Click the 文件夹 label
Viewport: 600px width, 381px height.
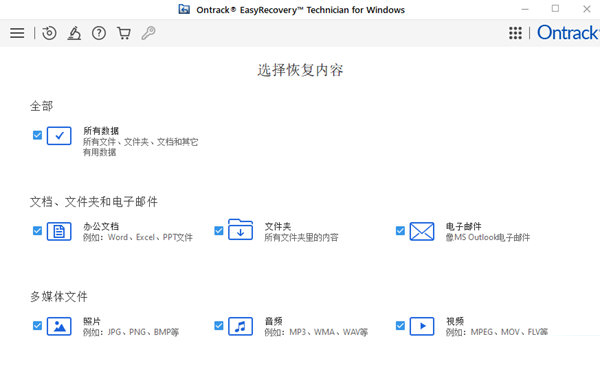(278, 226)
